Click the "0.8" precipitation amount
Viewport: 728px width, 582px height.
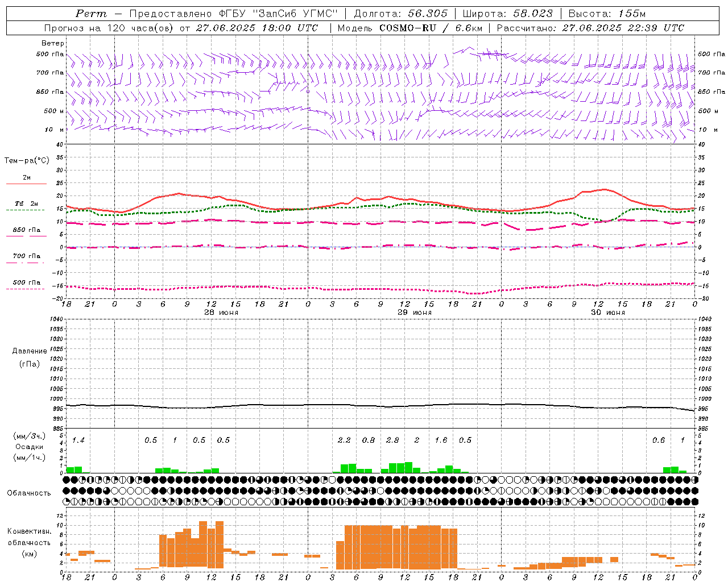click(369, 440)
